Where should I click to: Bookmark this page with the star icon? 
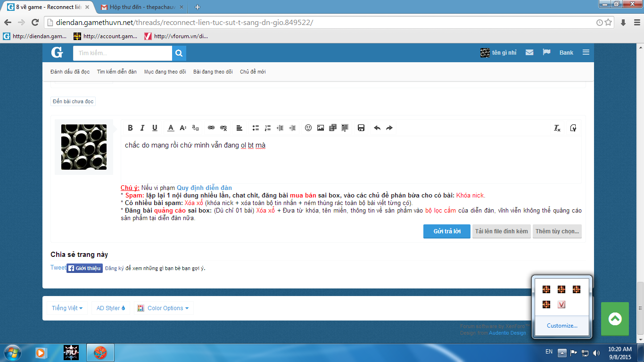click(x=608, y=22)
